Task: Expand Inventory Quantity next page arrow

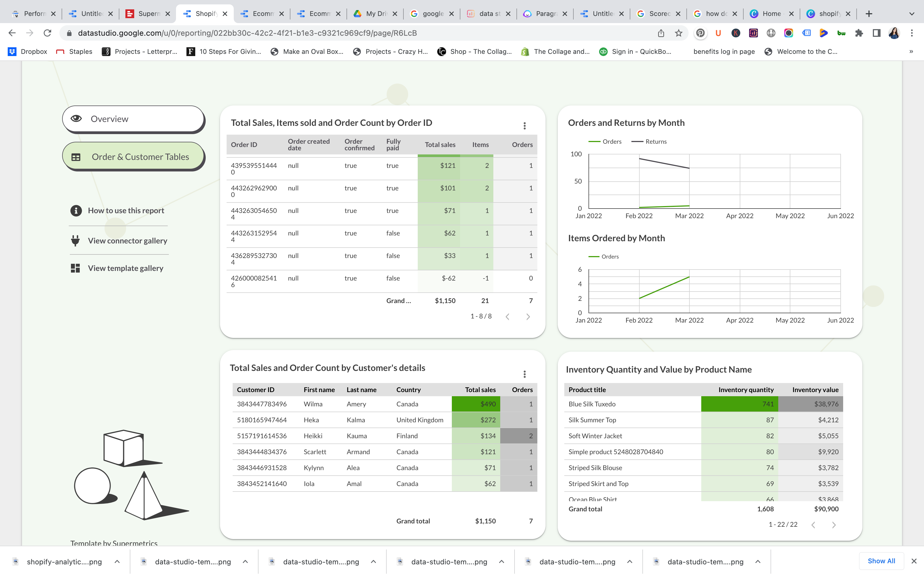Action: point(834,525)
